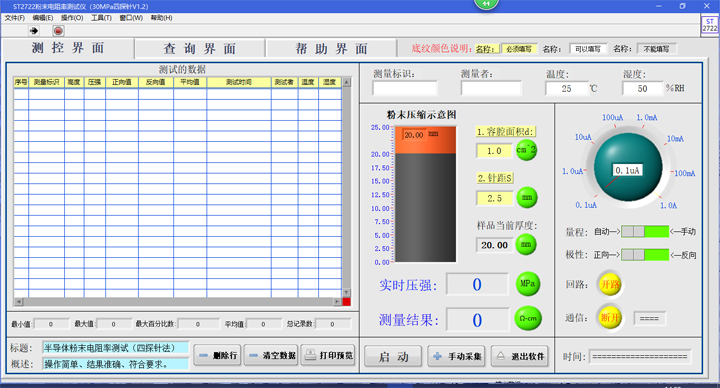This screenshot has height=388, width=720.
Task: Click the 标题 title text field
Action: [x=115, y=348]
